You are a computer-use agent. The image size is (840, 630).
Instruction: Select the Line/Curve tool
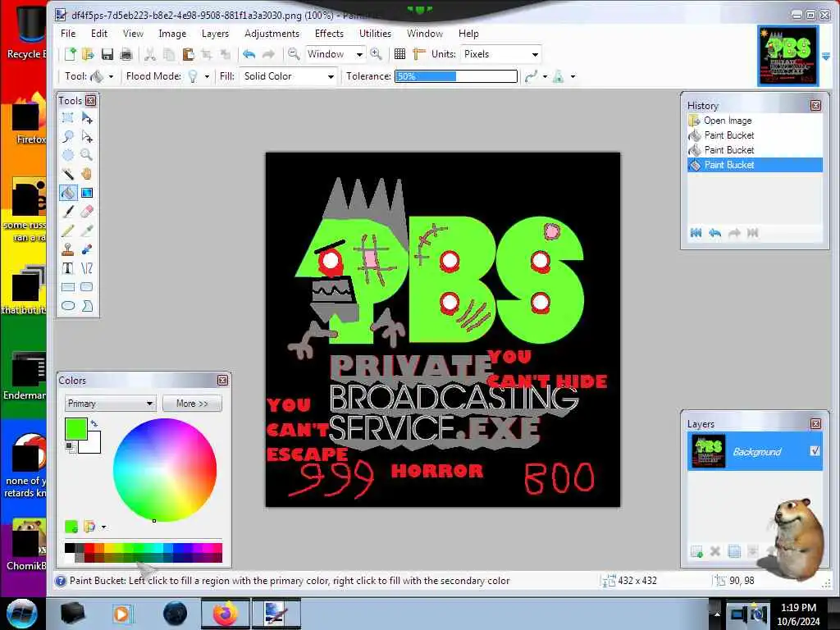(x=87, y=268)
